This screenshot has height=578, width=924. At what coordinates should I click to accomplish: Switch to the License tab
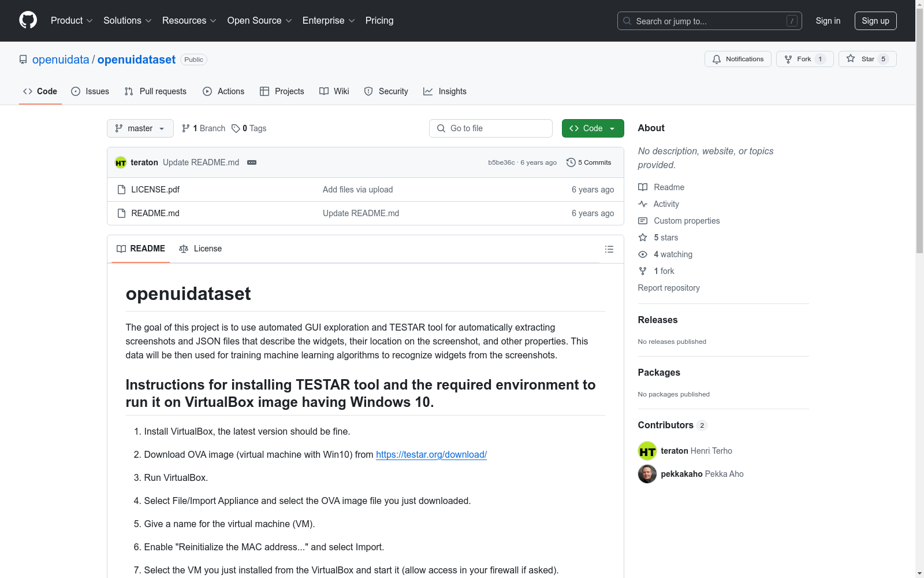click(200, 249)
